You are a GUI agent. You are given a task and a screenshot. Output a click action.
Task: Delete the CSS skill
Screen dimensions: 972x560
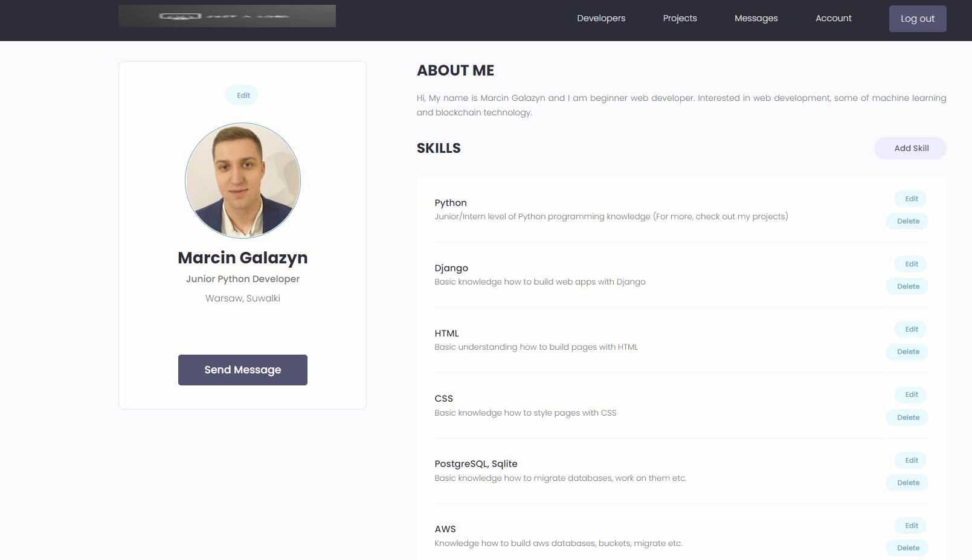click(907, 417)
